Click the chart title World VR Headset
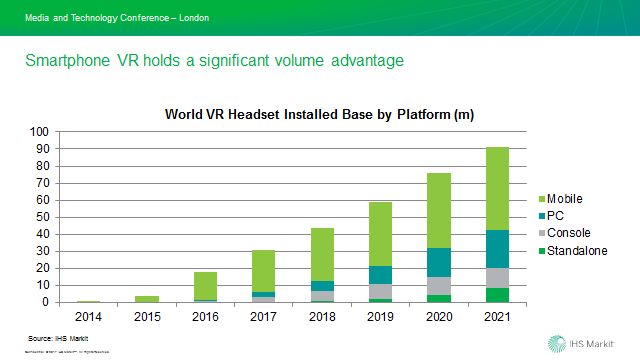Viewport: 640px width, 360px height. tap(319, 114)
